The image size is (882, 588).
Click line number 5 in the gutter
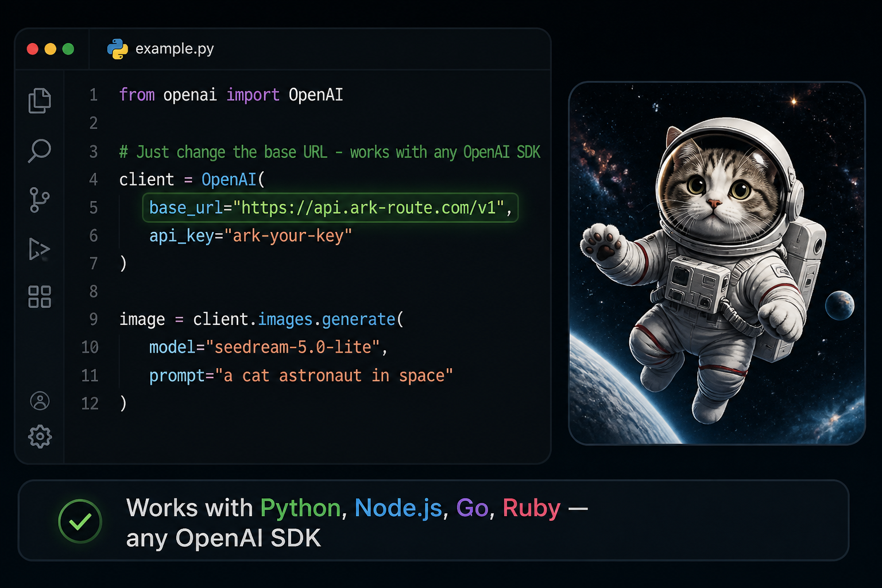coord(94,208)
